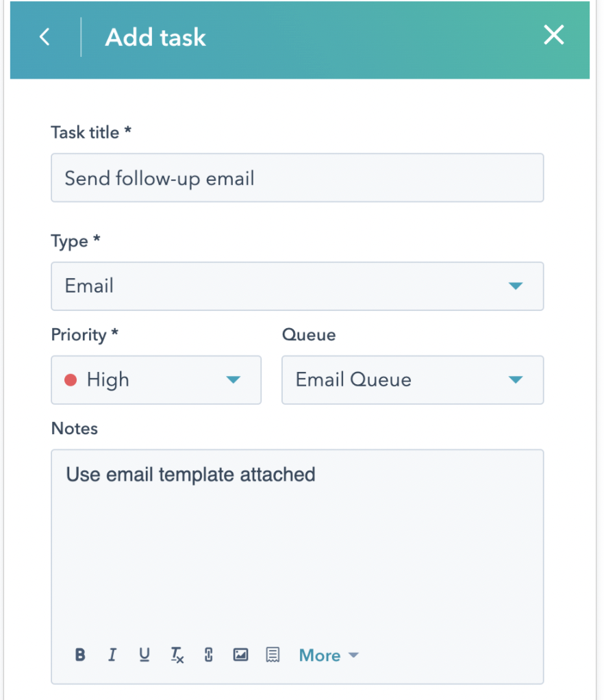Image resolution: width=604 pixels, height=700 pixels.
Task: Click the Task title input field
Action: tap(297, 178)
